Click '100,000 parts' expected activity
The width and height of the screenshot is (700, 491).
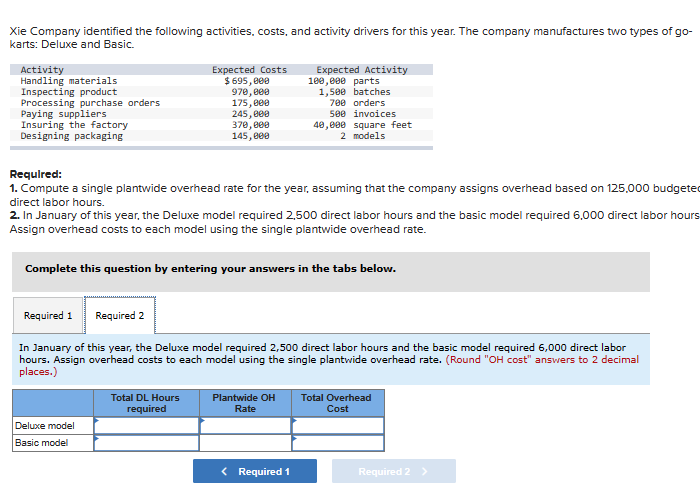tap(344, 81)
